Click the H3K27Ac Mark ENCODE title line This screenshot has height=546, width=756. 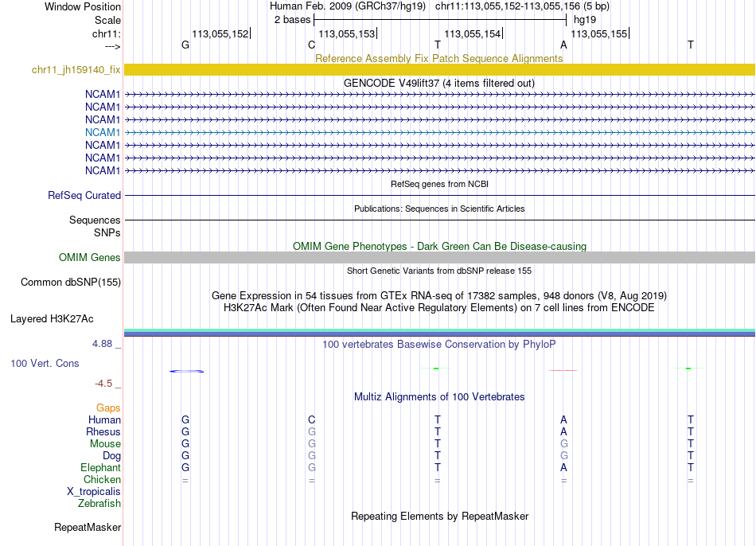point(439,308)
